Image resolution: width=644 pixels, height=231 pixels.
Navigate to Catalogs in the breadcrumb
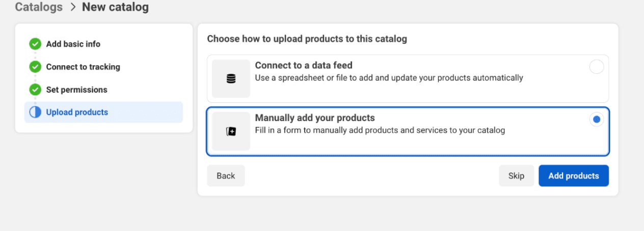tap(39, 7)
